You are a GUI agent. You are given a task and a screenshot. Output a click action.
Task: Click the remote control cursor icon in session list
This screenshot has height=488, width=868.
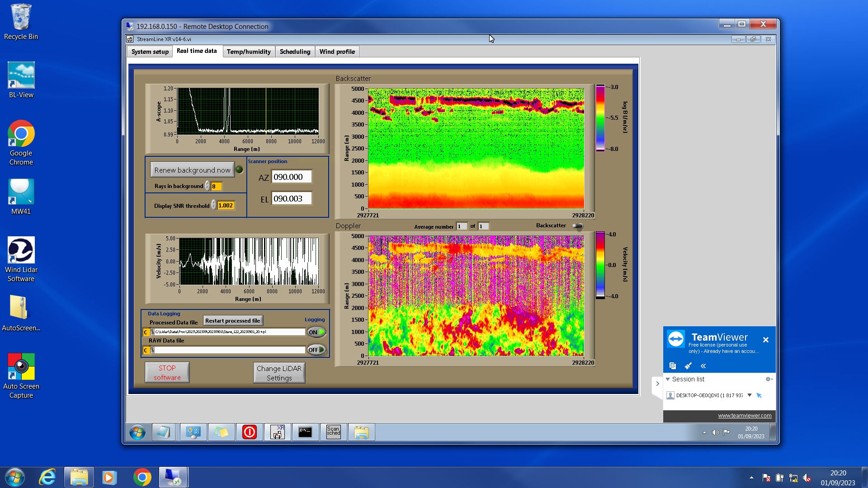tap(759, 395)
